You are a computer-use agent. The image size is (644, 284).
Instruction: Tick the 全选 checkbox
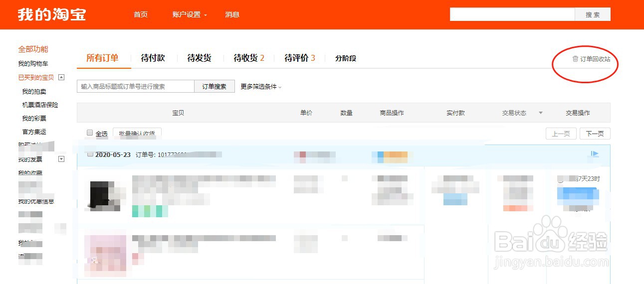point(90,133)
